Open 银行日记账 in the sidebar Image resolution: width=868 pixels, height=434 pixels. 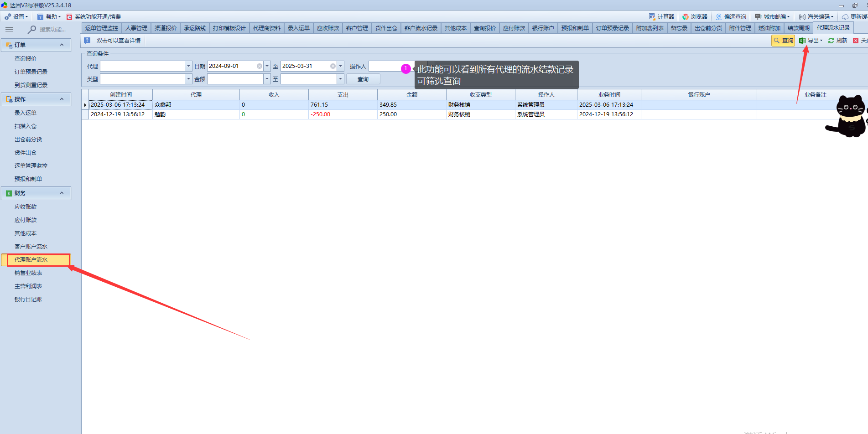click(x=28, y=300)
